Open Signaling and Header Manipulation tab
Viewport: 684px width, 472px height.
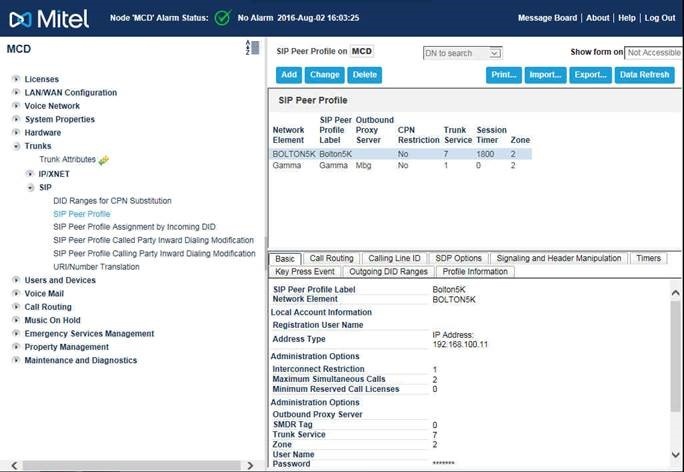(x=559, y=258)
